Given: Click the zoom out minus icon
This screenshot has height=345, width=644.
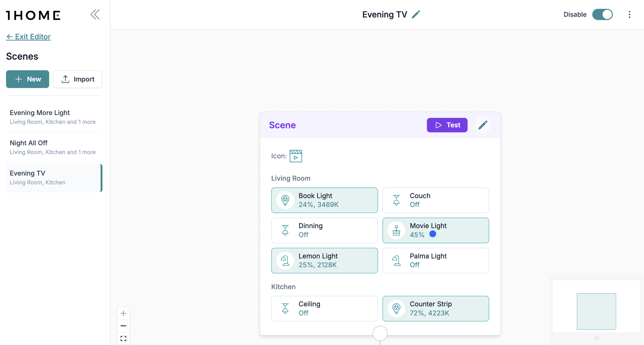Looking at the screenshot, I should pyautogui.click(x=123, y=326).
